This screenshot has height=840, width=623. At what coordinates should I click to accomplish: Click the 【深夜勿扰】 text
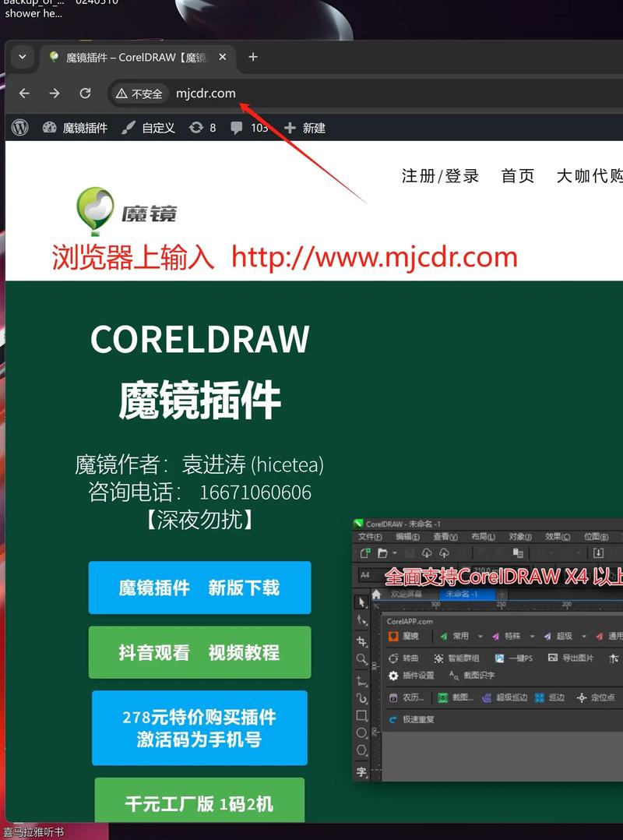pos(199,519)
